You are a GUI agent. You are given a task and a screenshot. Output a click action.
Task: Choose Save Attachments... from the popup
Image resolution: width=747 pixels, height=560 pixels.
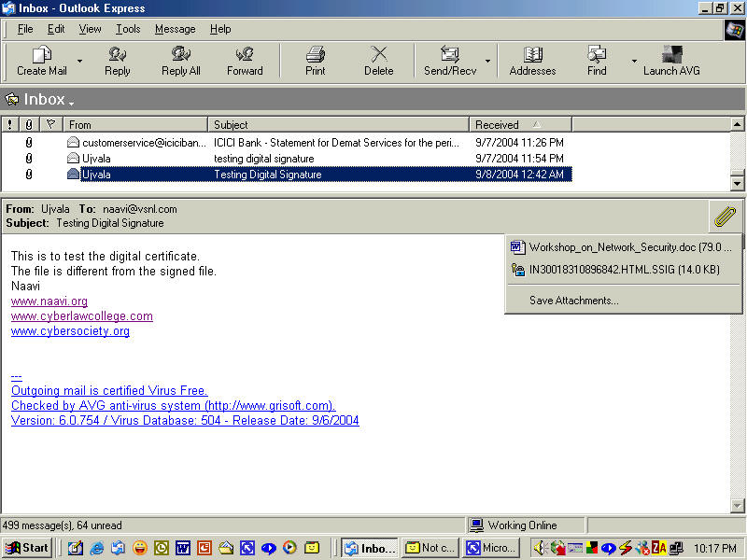[574, 301]
